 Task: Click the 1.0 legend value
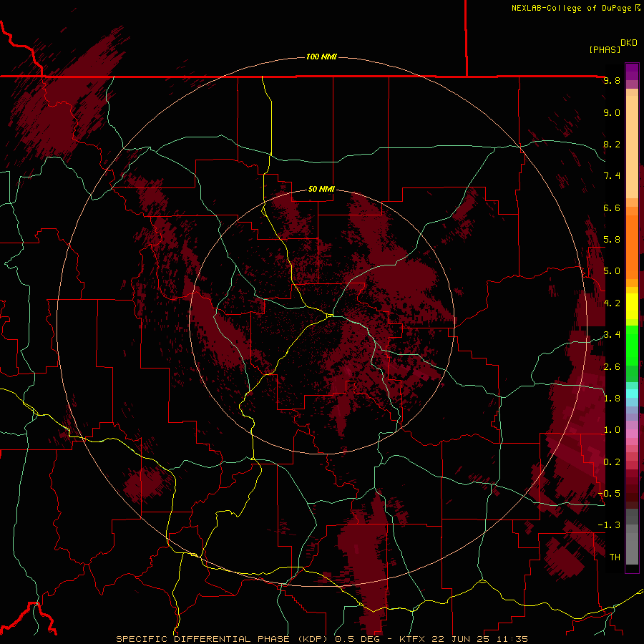[612, 430]
